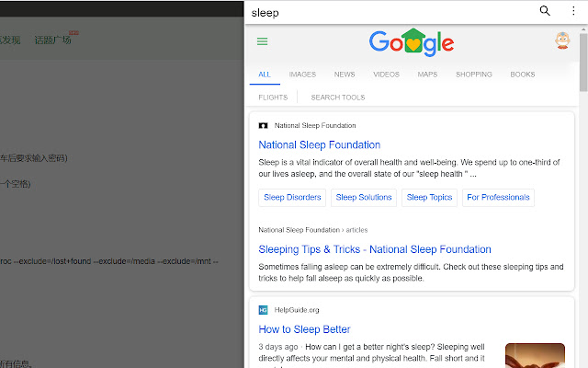Open SEARCH TOOLS options
588x368 pixels.
click(x=337, y=98)
